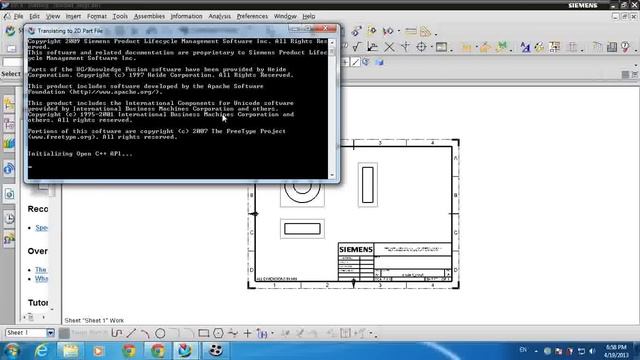Open the Roles resource bar tab
640x360 pixels.
tap(9, 240)
